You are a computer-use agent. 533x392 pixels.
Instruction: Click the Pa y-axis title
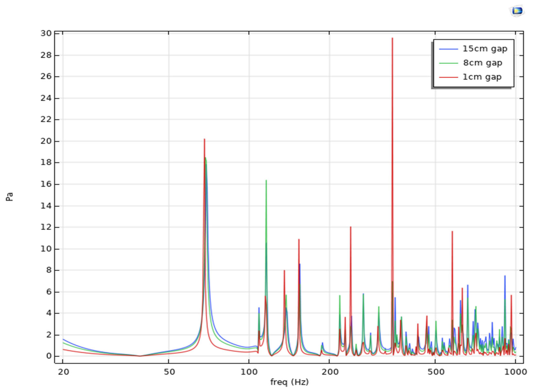point(9,197)
